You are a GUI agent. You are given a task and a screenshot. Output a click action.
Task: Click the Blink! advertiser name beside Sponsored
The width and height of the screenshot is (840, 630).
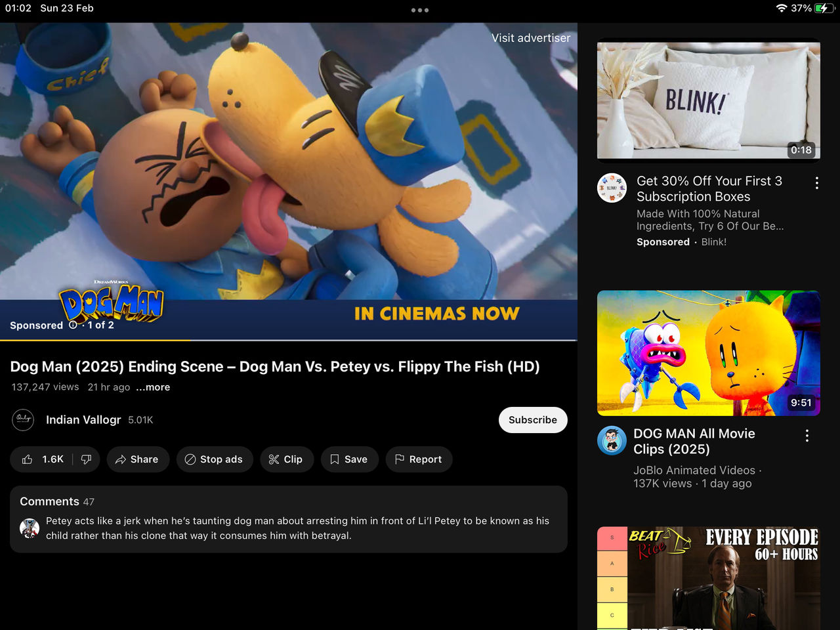(x=714, y=242)
